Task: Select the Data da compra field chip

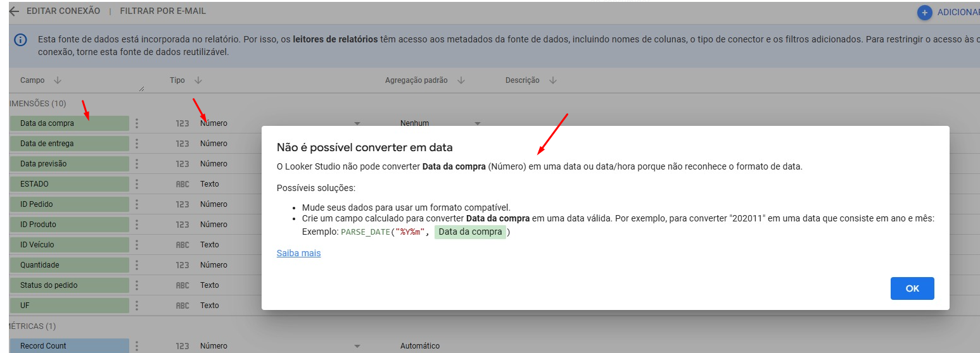Action: coord(69,123)
